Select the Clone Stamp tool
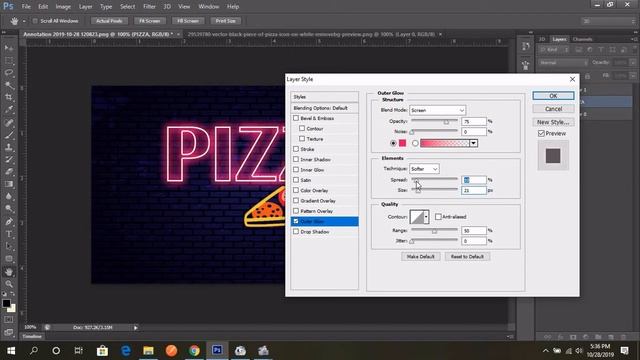Viewport: 640px width, 360px height. pyautogui.click(x=9, y=147)
